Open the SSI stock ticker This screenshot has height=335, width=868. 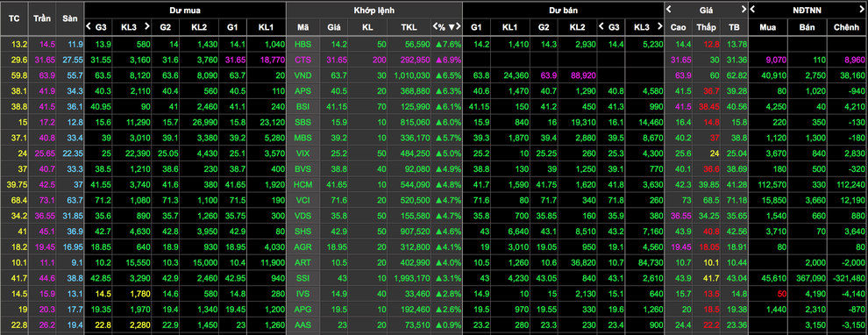(302, 277)
